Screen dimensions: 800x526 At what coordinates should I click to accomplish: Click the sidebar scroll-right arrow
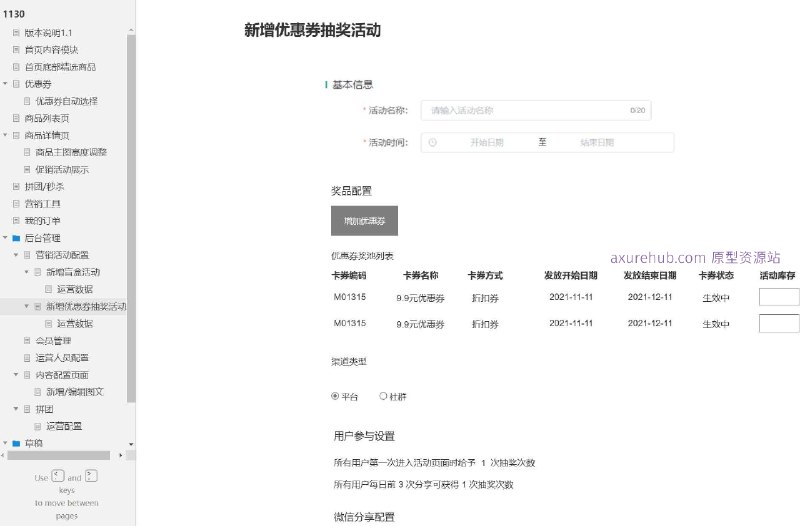[120, 455]
